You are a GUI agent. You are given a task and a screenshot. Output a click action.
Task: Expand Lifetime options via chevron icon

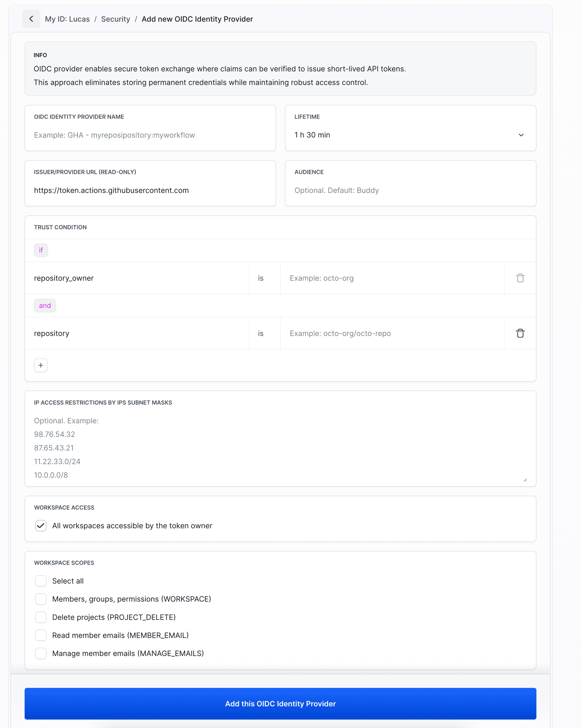(x=521, y=135)
